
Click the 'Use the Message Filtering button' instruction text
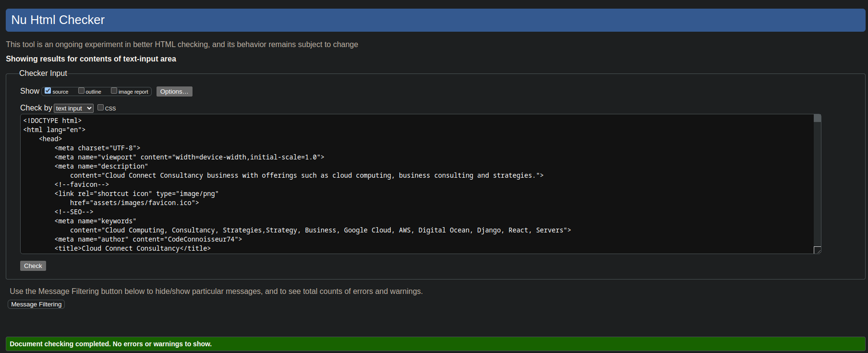[x=216, y=291]
